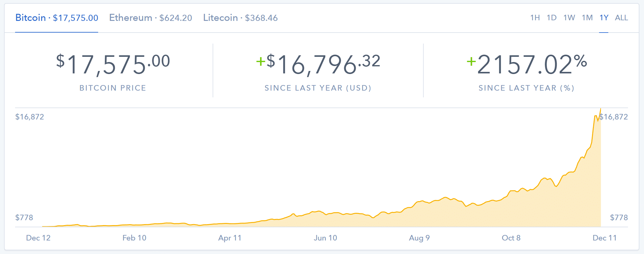Click the $16,872 left axis label
This screenshot has width=644, height=254.
30,117
